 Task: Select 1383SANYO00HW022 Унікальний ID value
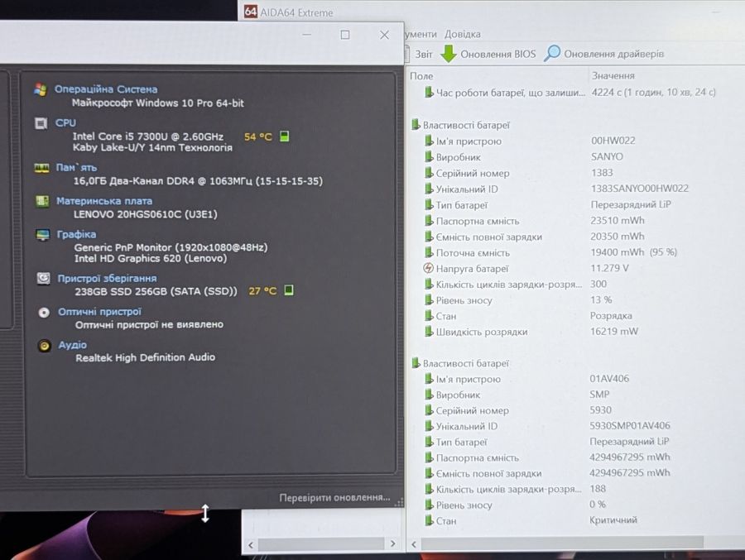(x=640, y=188)
